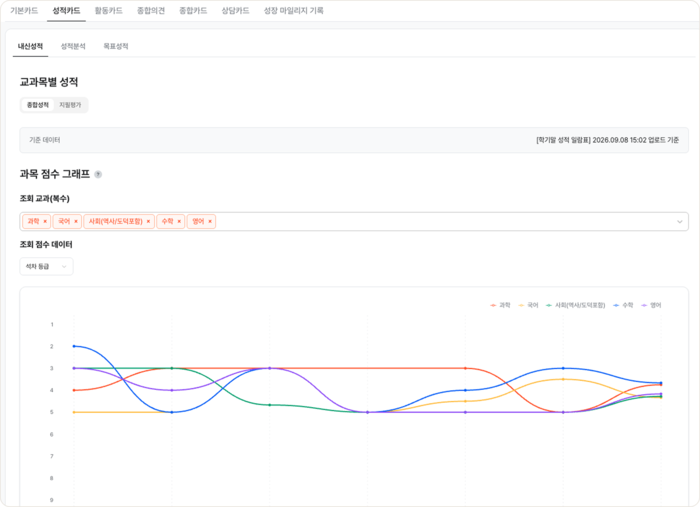Open the 목표성적 sub-tab
The width and height of the screenshot is (700, 507).
pyautogui.click(x=116, y=46)
